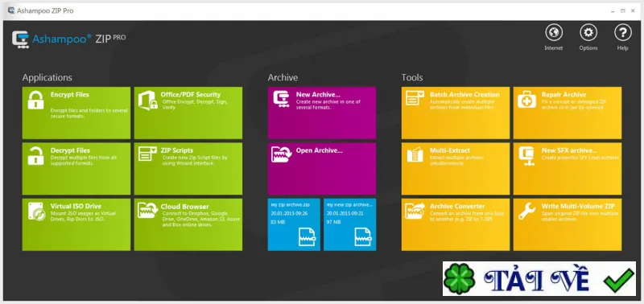This screenshot has height=304, width=644.
Task: Click the 'Help' label
Action: (x=622, y=48)
